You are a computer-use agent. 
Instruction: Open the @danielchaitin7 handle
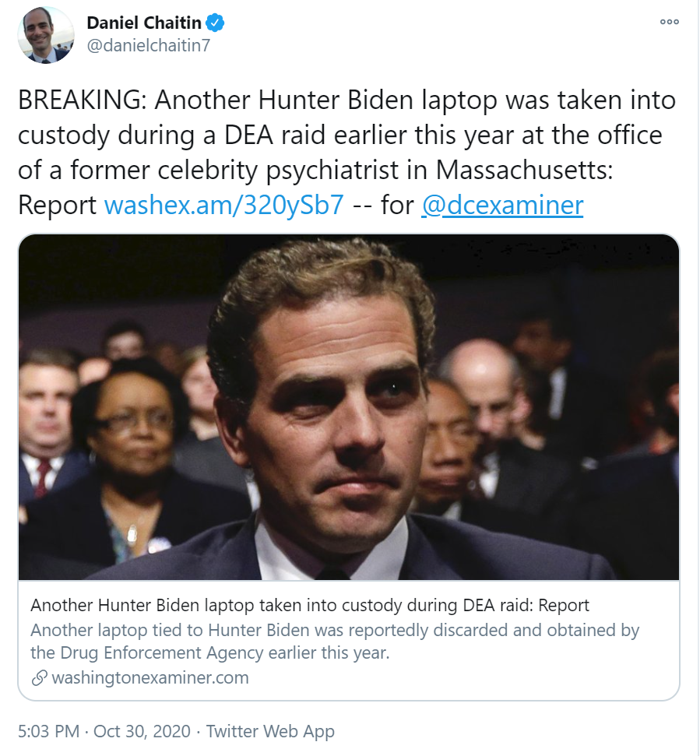point(148,45)
